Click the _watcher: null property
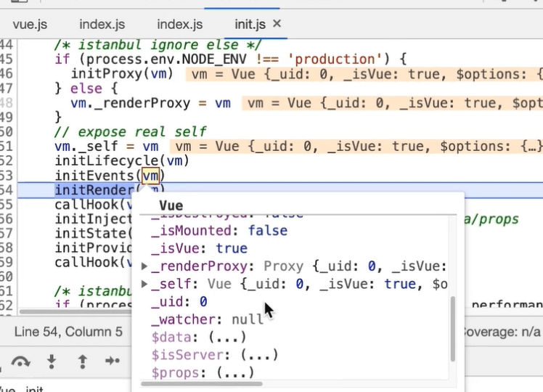543x392 pixels. pyautogui.click(x=207, y=319)
